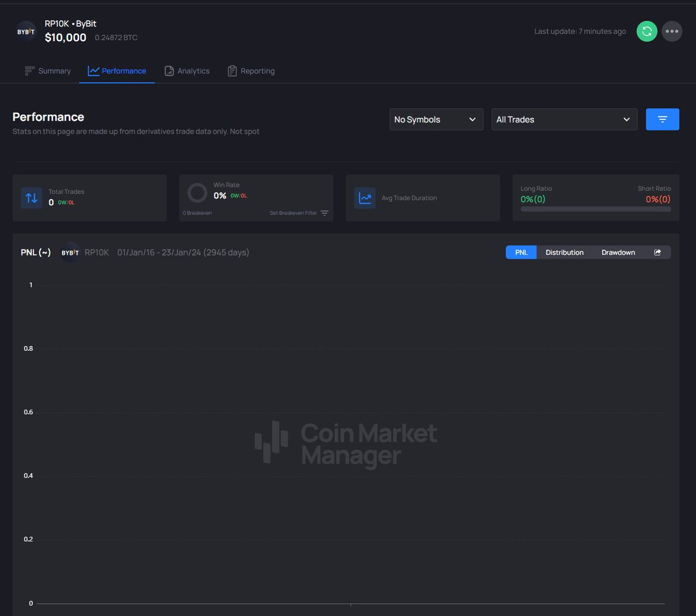Click the RP10K • ByBit account name

[x=71, y=24]
